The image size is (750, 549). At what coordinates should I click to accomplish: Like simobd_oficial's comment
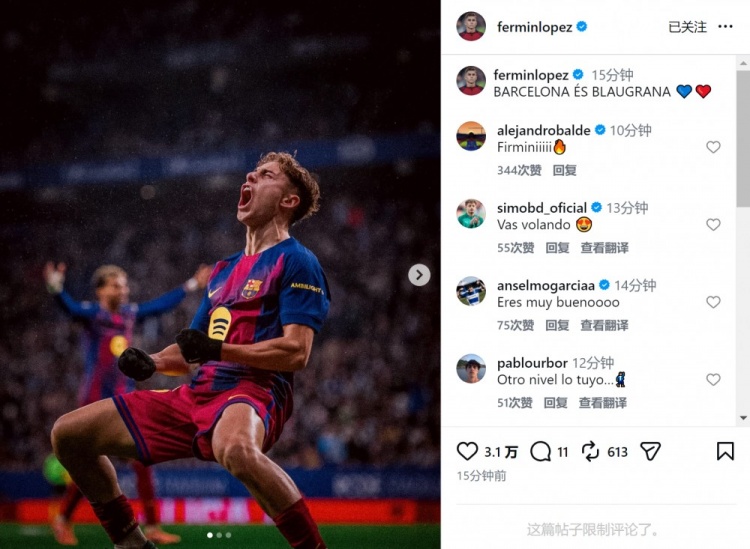pyautogui.click(x=713, y=225)
